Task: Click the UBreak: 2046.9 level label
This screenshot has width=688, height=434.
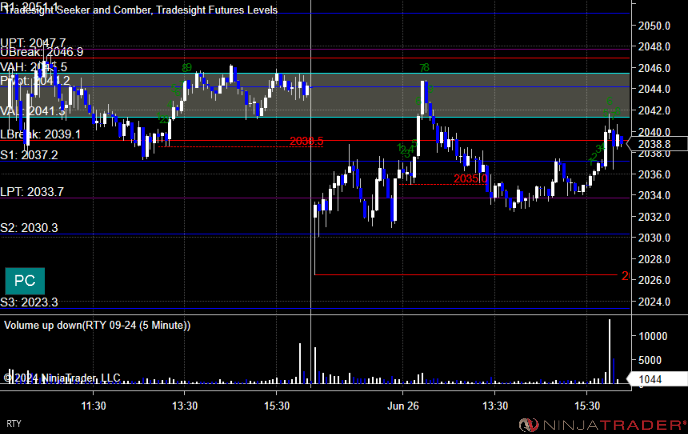Action: click(42, 52)
